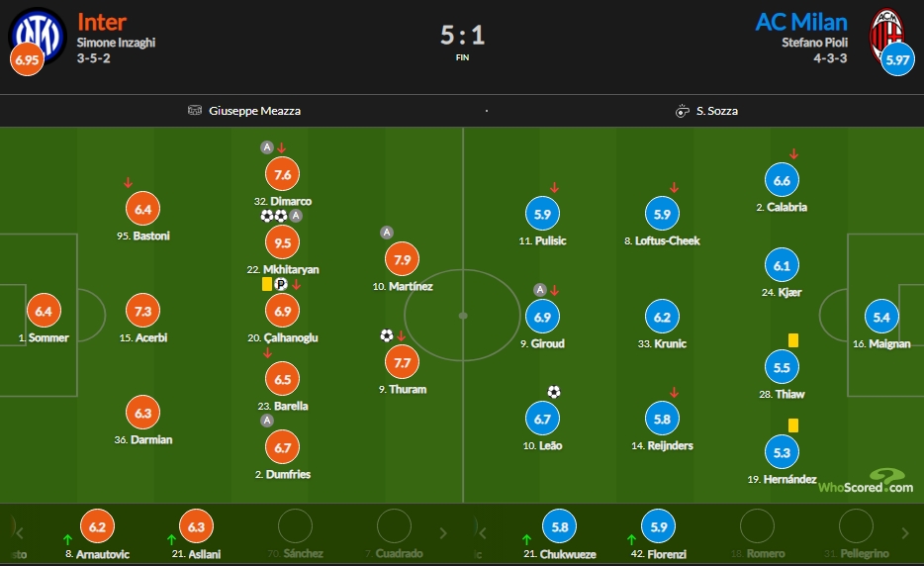Open the AC Milan team name link
This screenshot has width=924, height=566.
click(x=801, y=22)
